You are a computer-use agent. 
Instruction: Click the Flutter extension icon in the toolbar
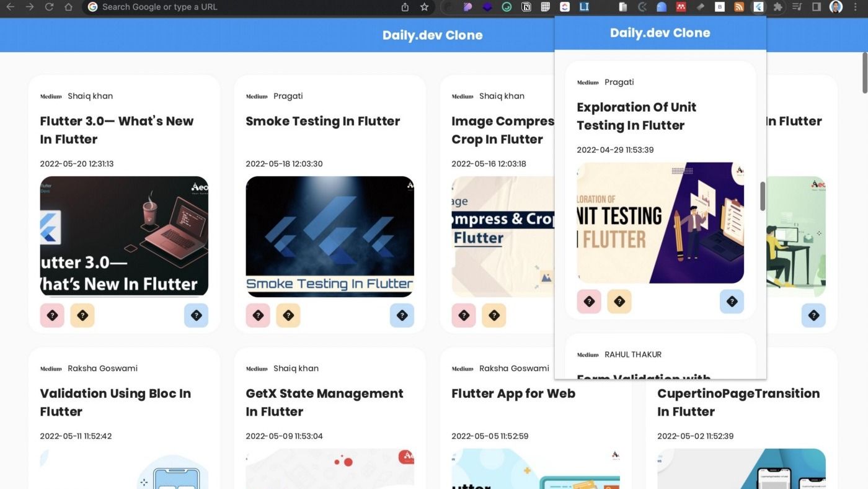pos(758,7)
